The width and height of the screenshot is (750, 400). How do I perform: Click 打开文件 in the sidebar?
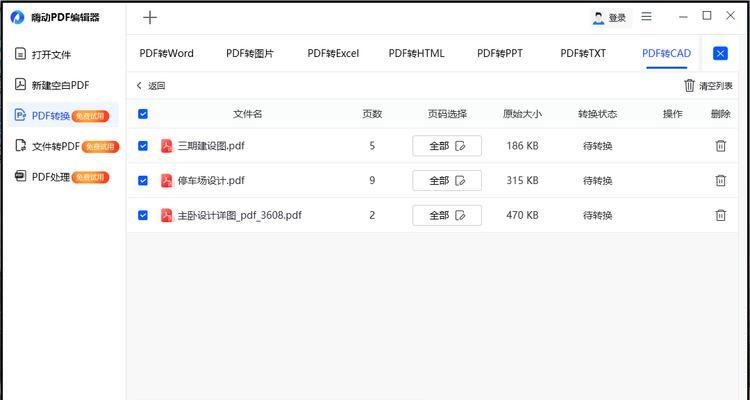[43, 55]
